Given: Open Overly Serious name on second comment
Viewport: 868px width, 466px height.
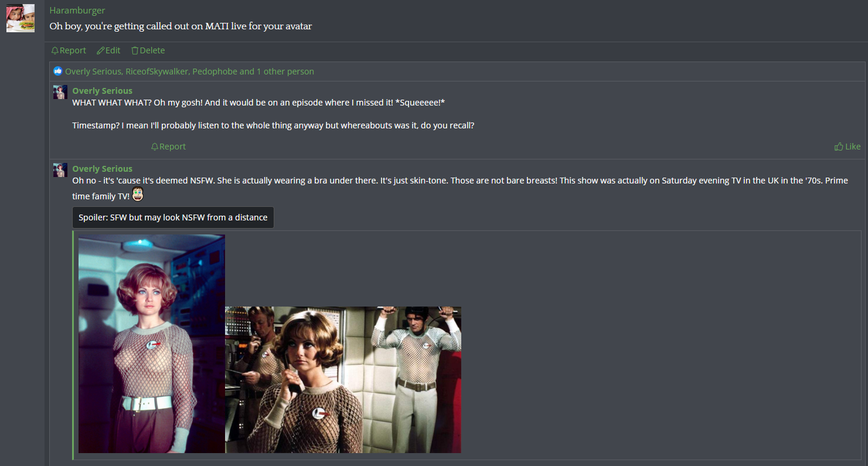Looking at the screenshot, I should click(x=102, y=169).
